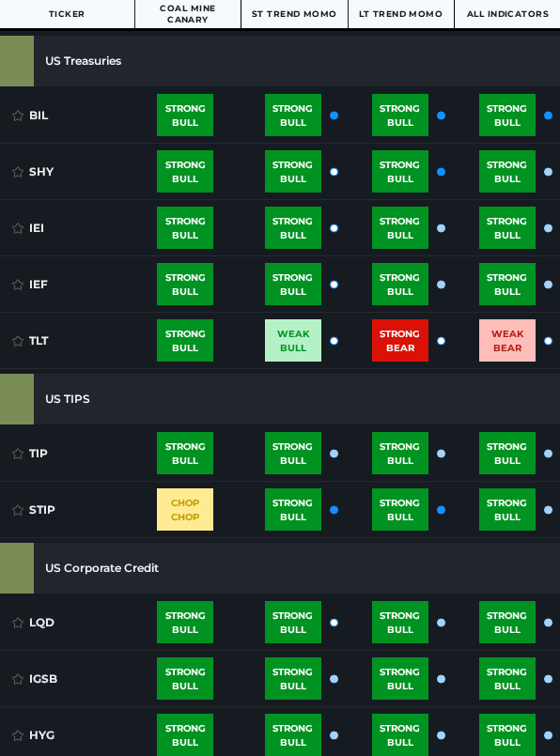
Task: Click the BIL All Indicators dot
Action: pos(548,116)
